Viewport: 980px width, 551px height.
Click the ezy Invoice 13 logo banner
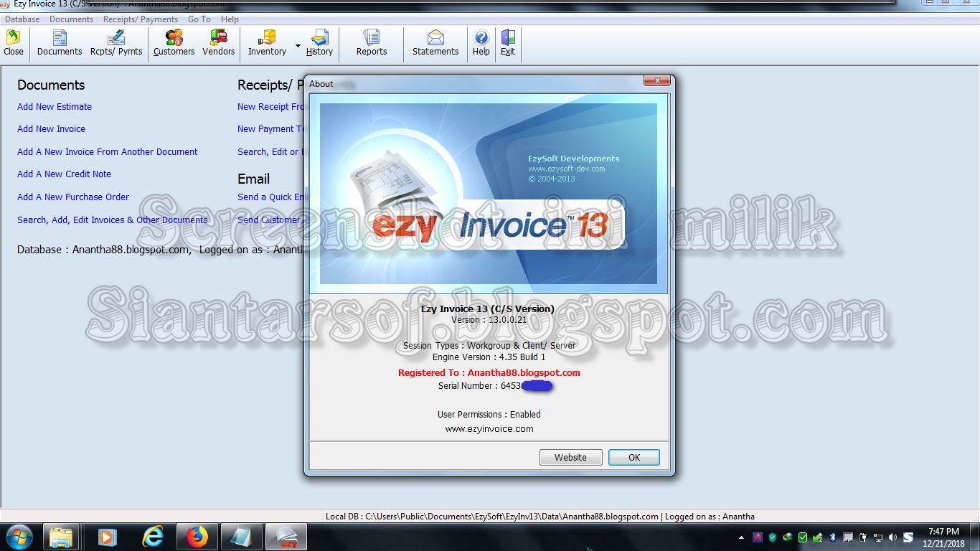pyautogui.click(x=489, y=194)
